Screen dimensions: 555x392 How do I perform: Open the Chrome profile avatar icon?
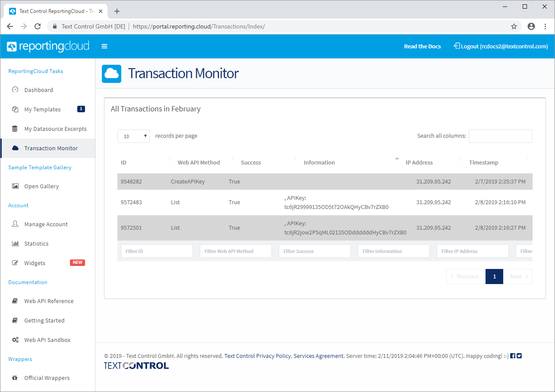[x=531, y=26]
